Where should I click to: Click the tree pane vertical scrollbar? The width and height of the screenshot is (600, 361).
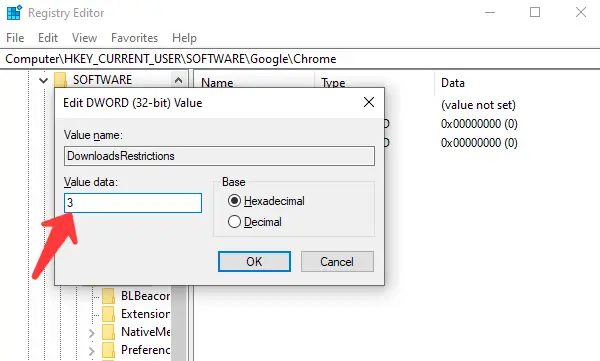[x=179, y=323]
